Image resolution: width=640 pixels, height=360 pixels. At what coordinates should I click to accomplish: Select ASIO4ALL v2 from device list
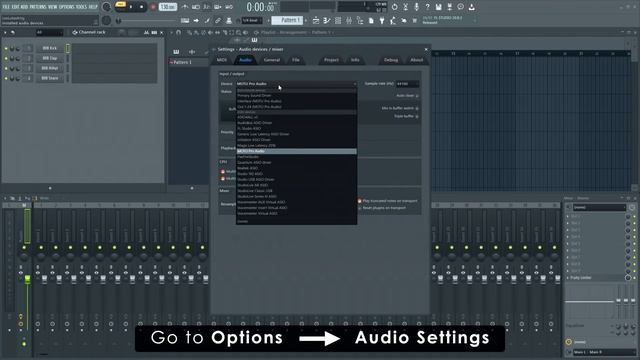point(296,117)
